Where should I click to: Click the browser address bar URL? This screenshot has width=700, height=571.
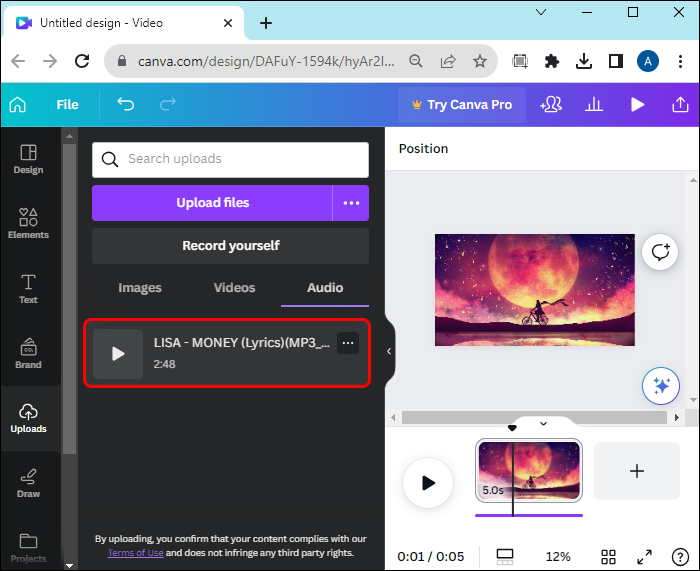click(266, 61)
